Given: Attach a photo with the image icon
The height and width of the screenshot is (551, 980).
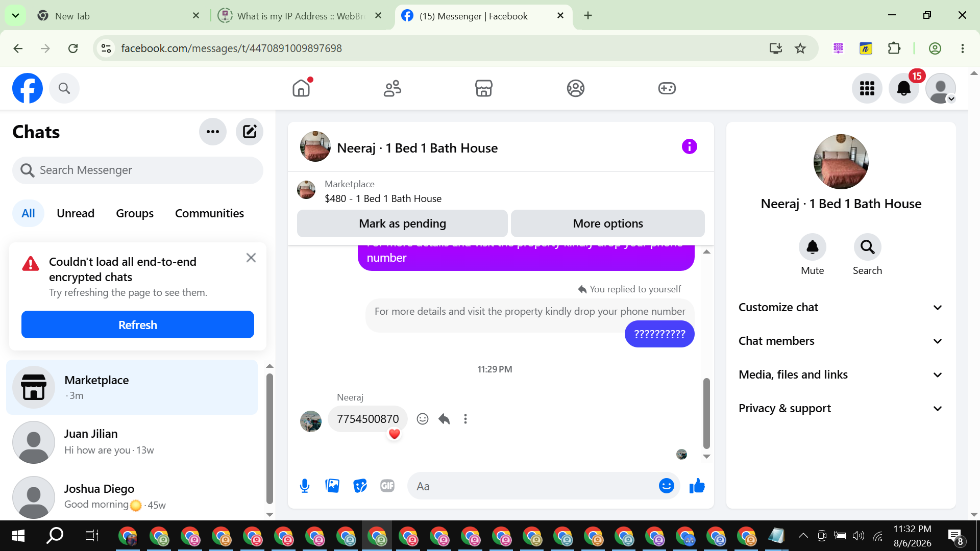Looking at the screenshot, I should coord(332,486).
